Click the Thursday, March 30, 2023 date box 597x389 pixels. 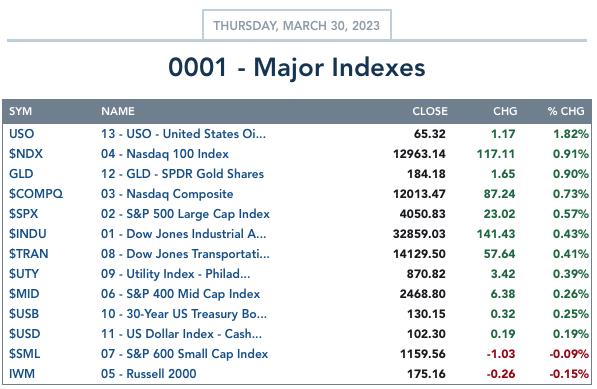tap(297, 25)
